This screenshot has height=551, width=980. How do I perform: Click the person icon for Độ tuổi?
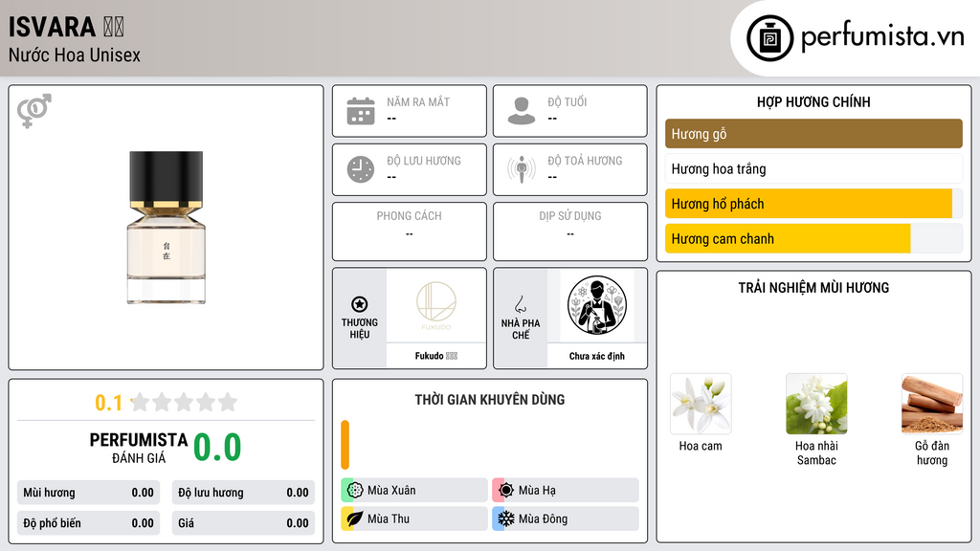[x=522, y=111]
